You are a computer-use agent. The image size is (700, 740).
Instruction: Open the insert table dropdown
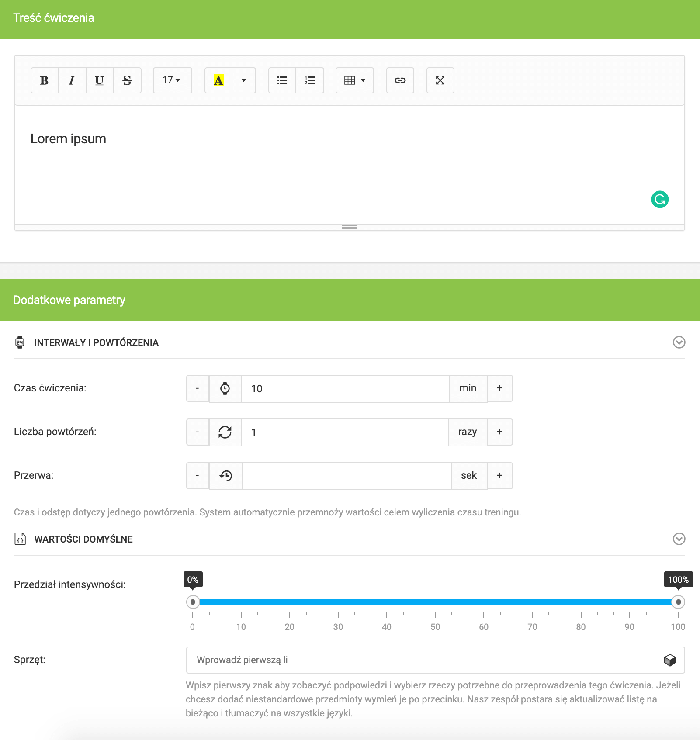click(354, 80)
